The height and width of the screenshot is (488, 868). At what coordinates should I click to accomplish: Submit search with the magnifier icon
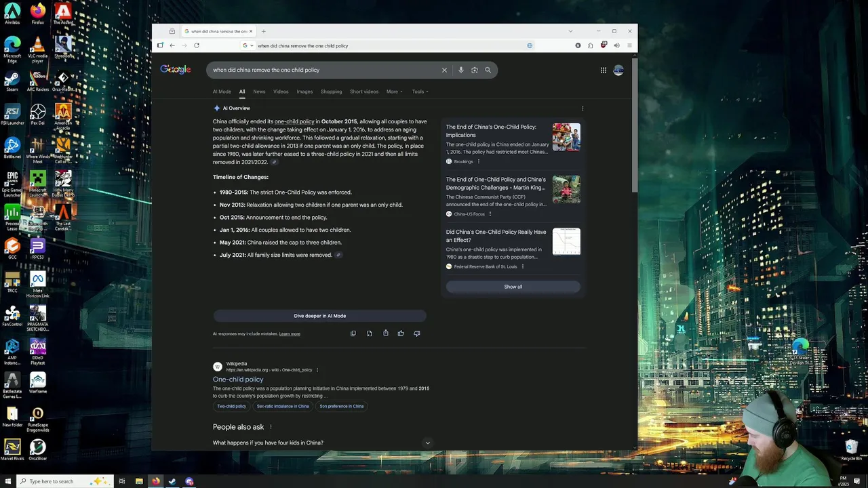tap(488, 70)
